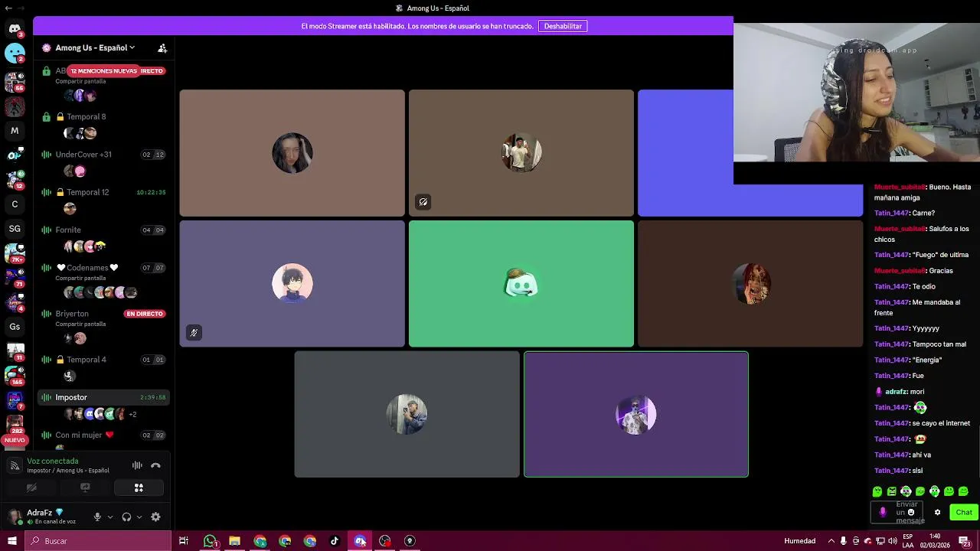This screenshot has height=551, width=980.
Task: Click the NUEVO unread indicator in server list
Action: (15, 440)
